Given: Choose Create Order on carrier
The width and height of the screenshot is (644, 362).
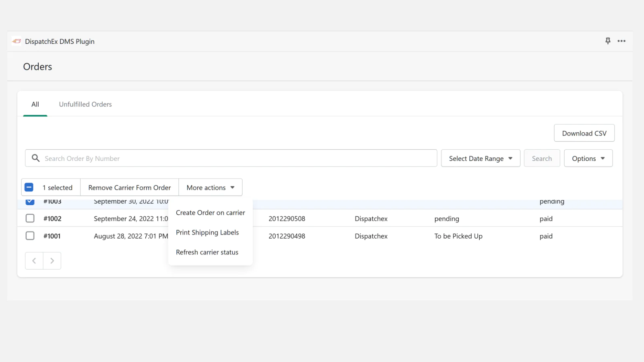Looking at the screenshot, I should 210,213.
